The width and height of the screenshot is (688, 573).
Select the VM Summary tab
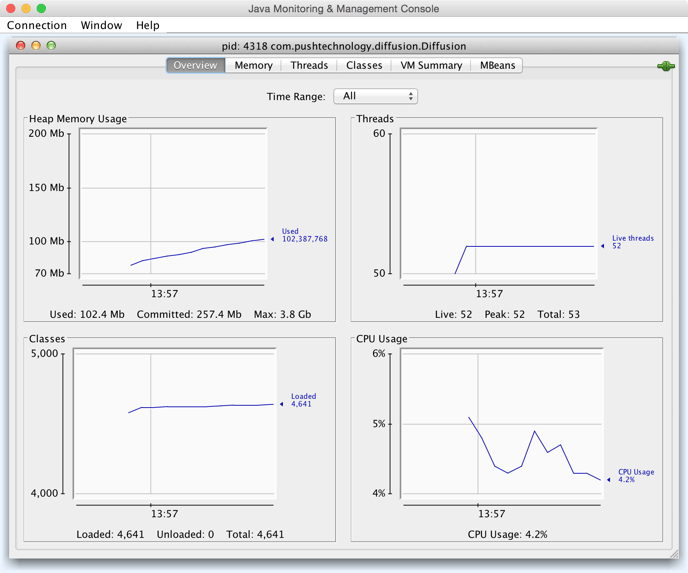tap(431, 65)
